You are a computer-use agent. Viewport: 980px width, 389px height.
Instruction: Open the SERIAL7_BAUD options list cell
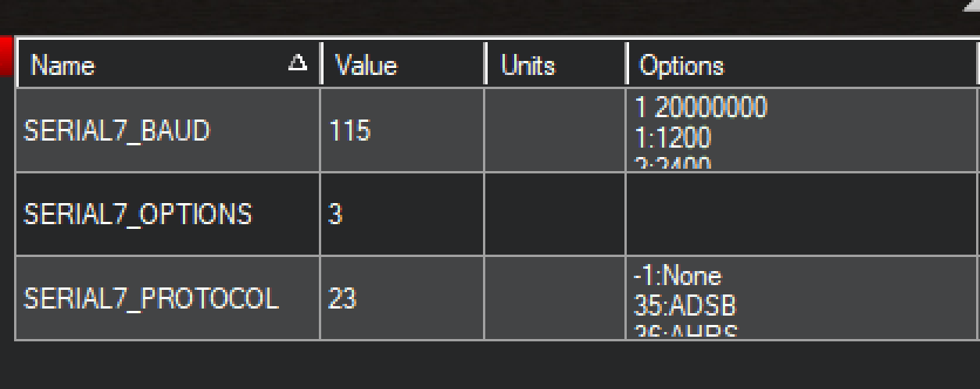pyautogui.click(x=803, y=130)
